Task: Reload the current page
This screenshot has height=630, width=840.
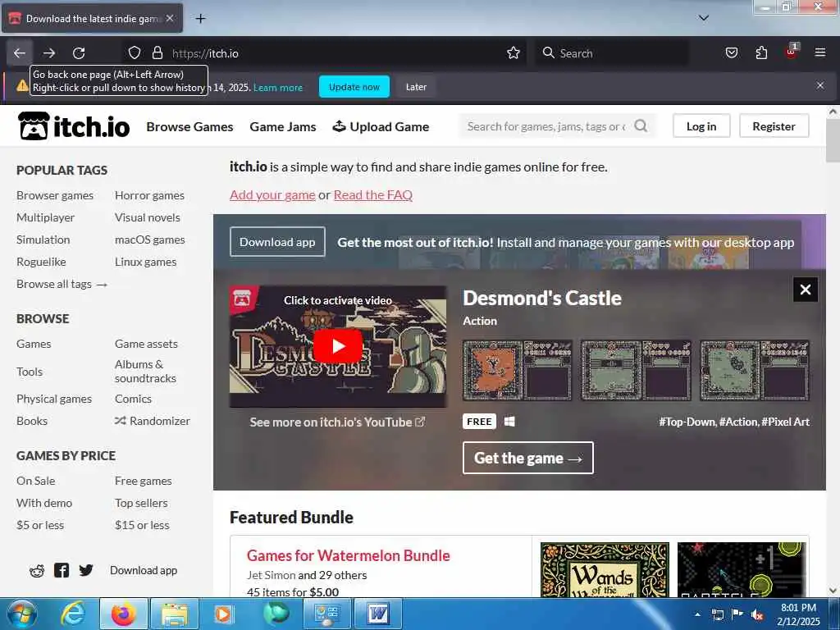Action: tap(79, 53)
